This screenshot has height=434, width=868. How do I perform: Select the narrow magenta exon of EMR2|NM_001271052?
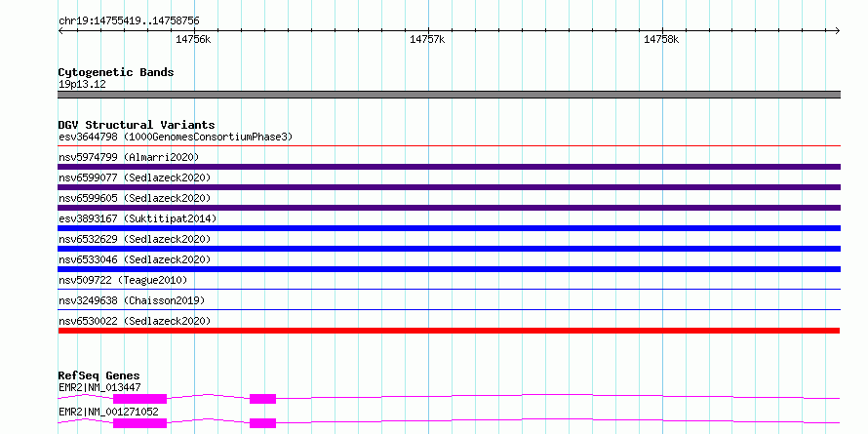tap(263, 423)
